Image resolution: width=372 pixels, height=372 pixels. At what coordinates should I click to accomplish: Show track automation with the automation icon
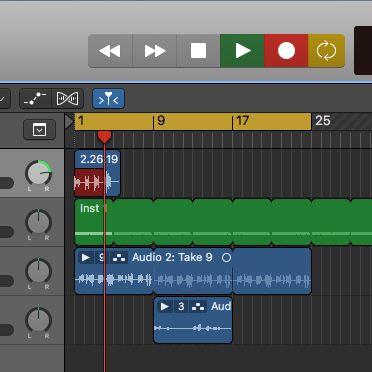tap(35, 99)
